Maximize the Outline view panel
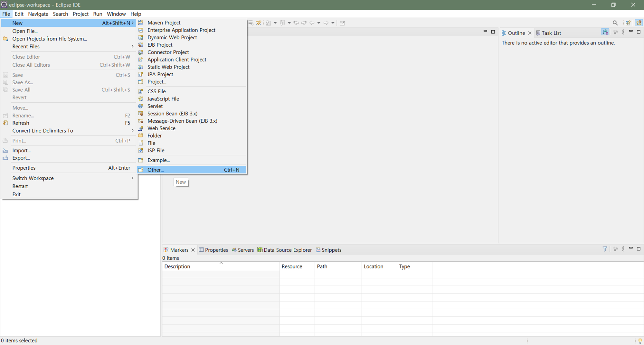This screenshot has width=644, height=345. pyautogui.click(x=639, y=32)
